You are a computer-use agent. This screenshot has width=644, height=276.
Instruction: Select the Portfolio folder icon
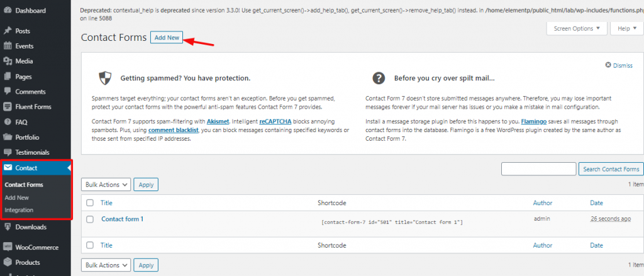[7, 137]
